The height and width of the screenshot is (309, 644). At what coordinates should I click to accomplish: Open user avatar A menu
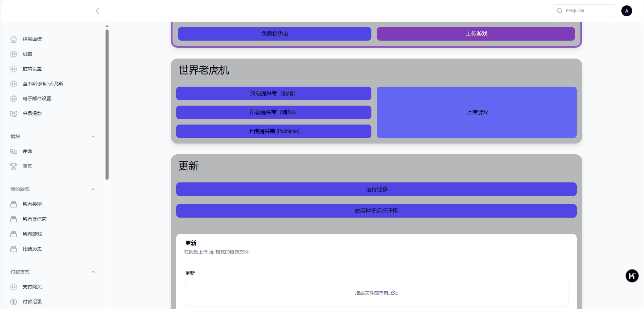click(x=626, y=11)
